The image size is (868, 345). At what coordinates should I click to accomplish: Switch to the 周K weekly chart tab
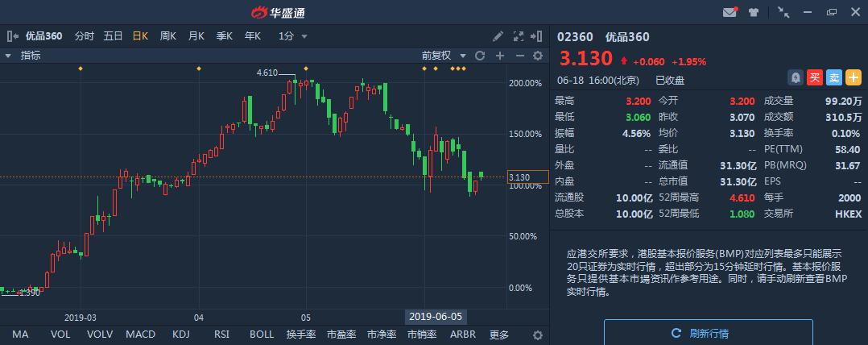click(x=167, y=36)
